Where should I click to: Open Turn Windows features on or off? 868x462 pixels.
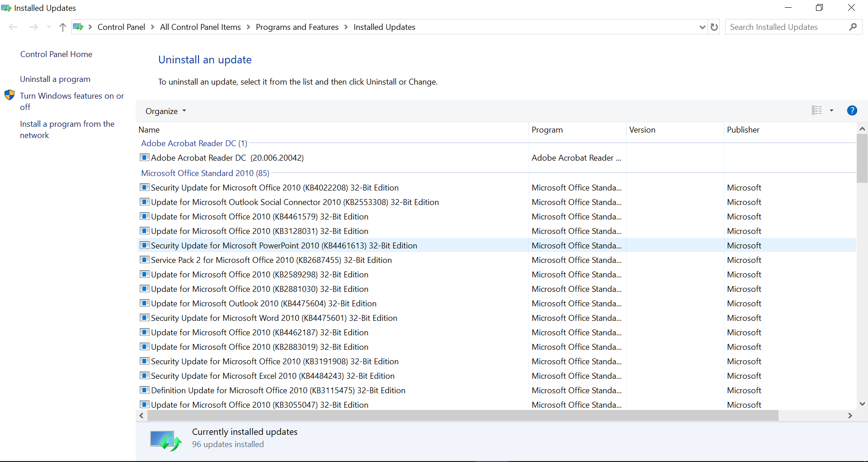71,101
